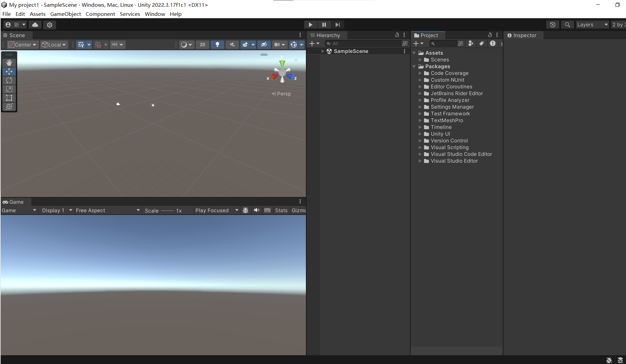The width and height of the screenshot is (626, 364).
Task: Open the global Search icon
Action: 567,25
